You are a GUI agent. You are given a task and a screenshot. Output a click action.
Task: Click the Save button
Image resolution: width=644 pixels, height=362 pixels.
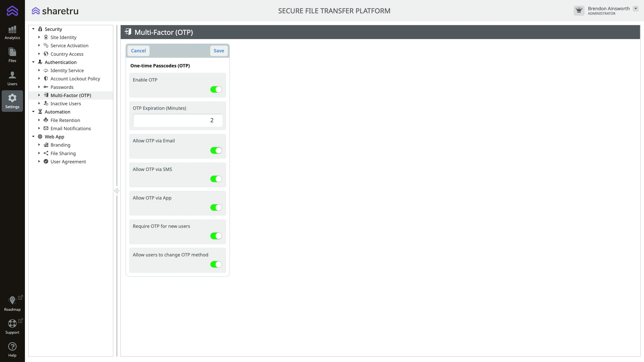point(219,51)
